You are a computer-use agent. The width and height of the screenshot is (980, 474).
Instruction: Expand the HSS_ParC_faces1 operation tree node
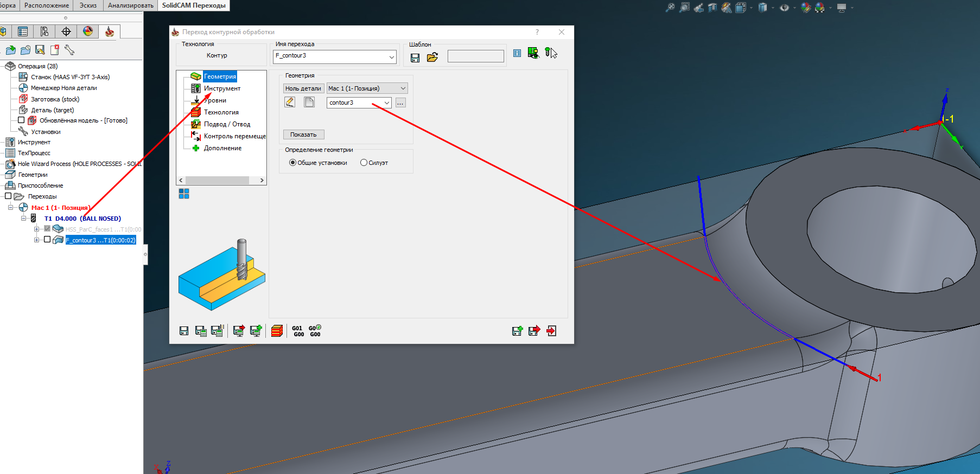pos(36,229)
